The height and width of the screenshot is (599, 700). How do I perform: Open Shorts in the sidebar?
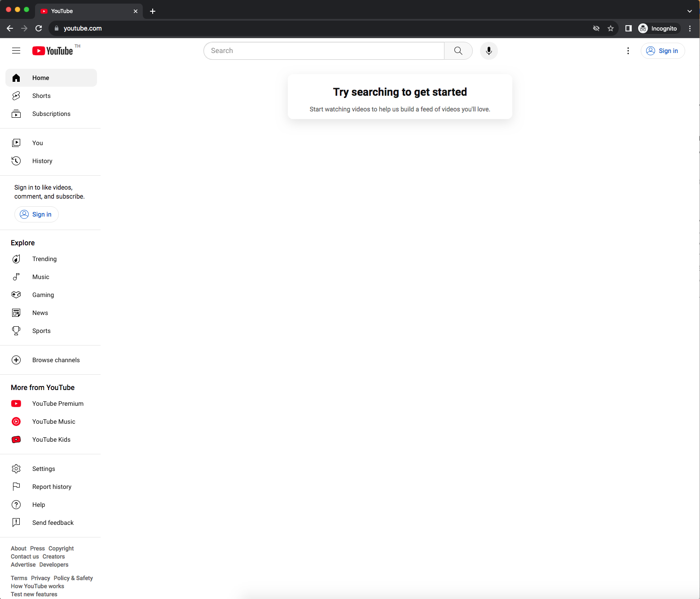[41, 96]
